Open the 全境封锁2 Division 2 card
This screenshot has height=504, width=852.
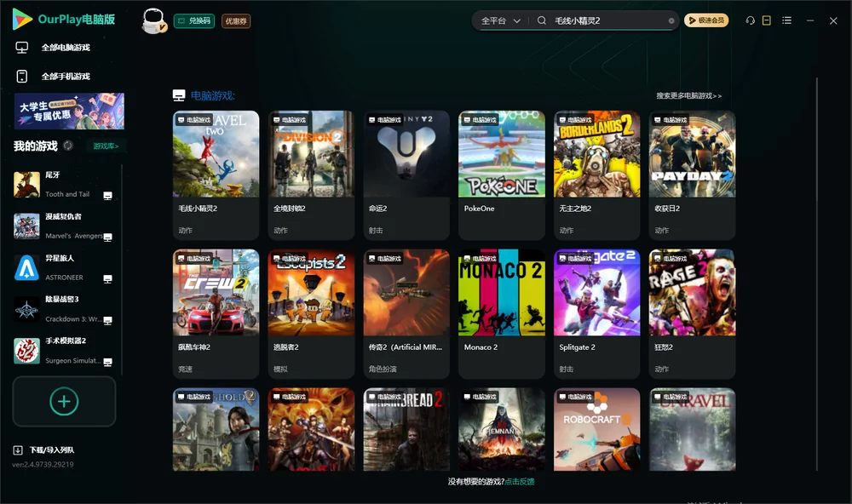tap(311, 175)
